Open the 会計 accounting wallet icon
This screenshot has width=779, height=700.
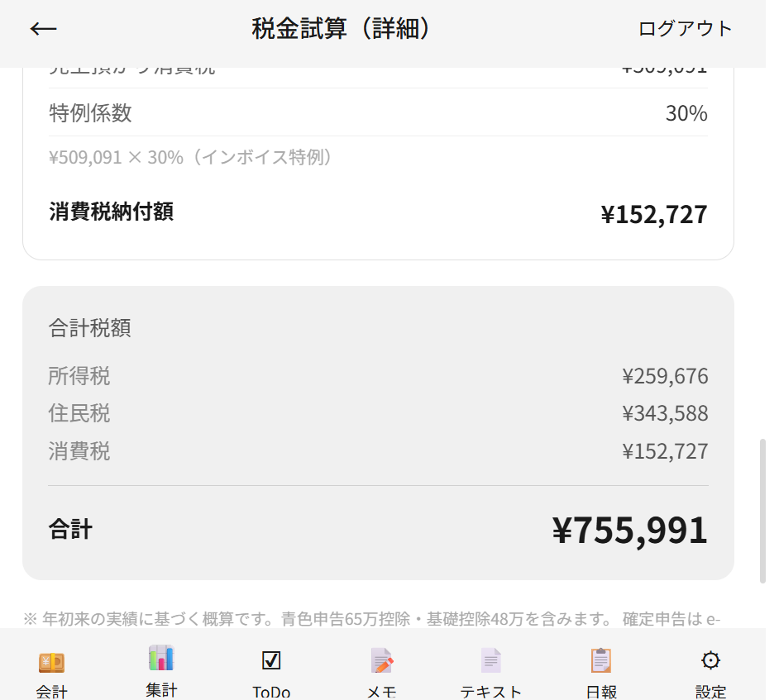pyautogui.click(x=51, y=662)
